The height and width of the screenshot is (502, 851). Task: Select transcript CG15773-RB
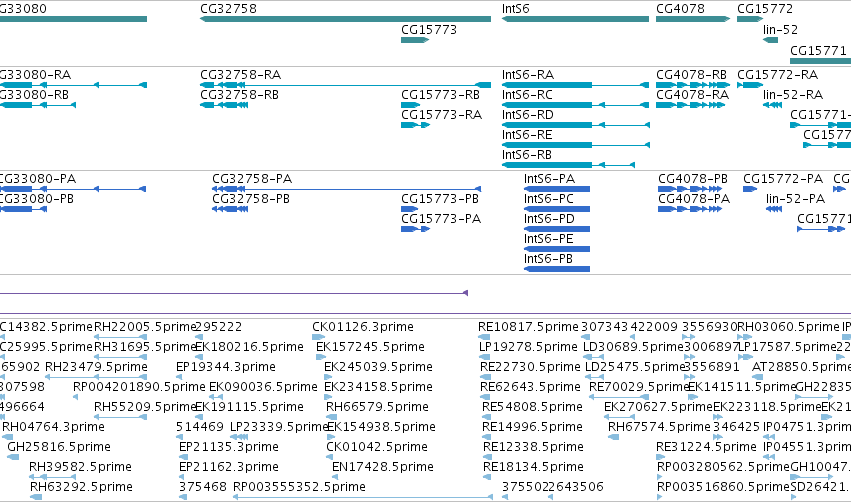(x=410, y=105)
